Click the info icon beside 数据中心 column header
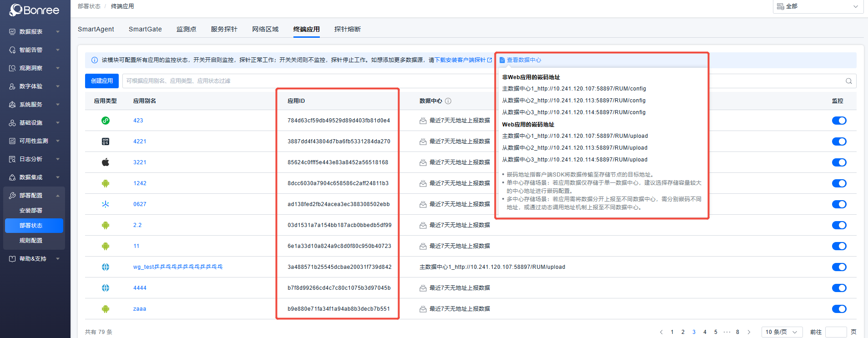Image resolution: width=868 pixels, height=338 pixels. [x=448, y=101]
